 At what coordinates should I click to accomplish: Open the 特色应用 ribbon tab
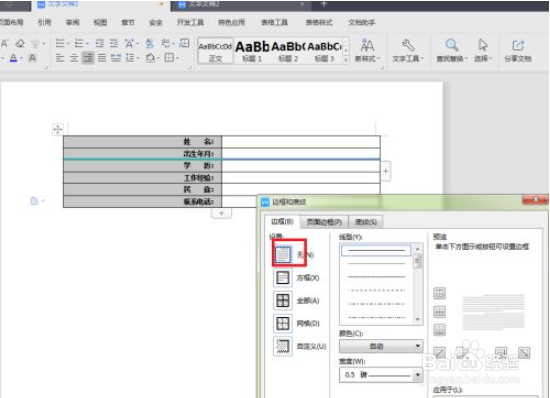232,22
